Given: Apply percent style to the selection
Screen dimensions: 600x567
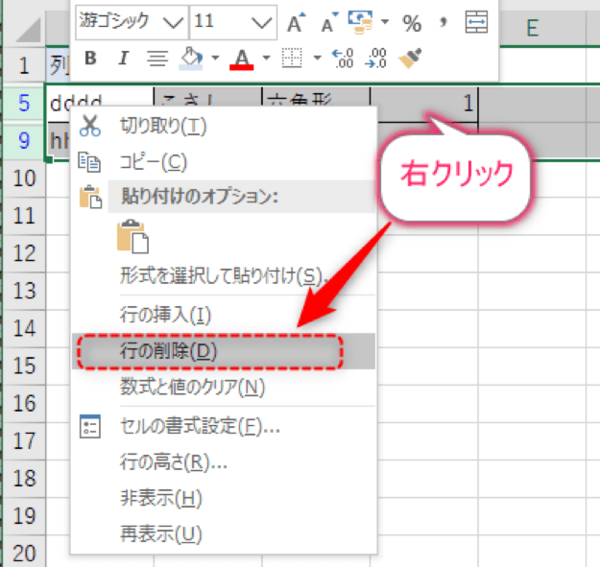Looking at the screenshot, I should click(x=411, y=22).
